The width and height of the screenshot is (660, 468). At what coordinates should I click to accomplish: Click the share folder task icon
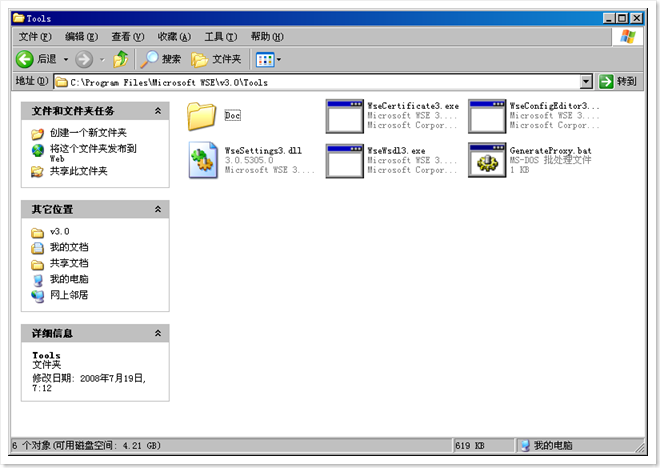tap(37, 172)
